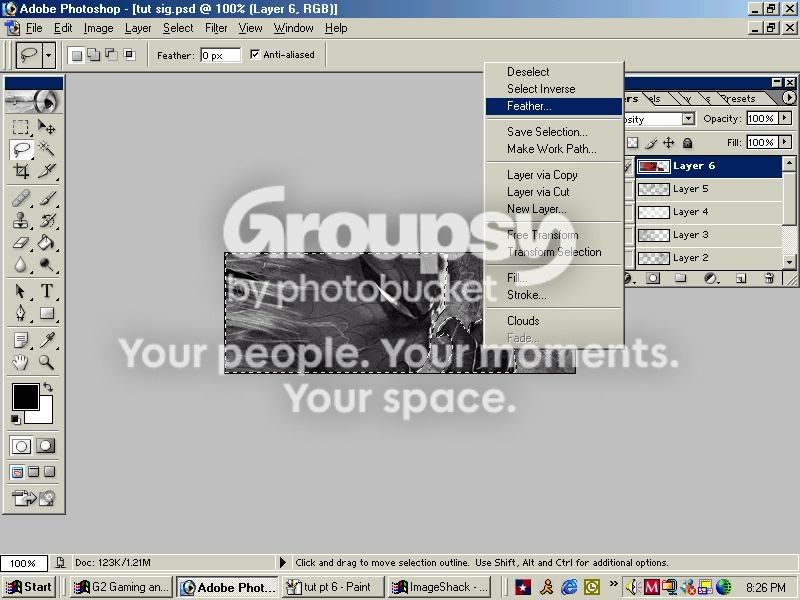
Task: Toggle lock position in Layers panel
Action: tap(669, 143)
